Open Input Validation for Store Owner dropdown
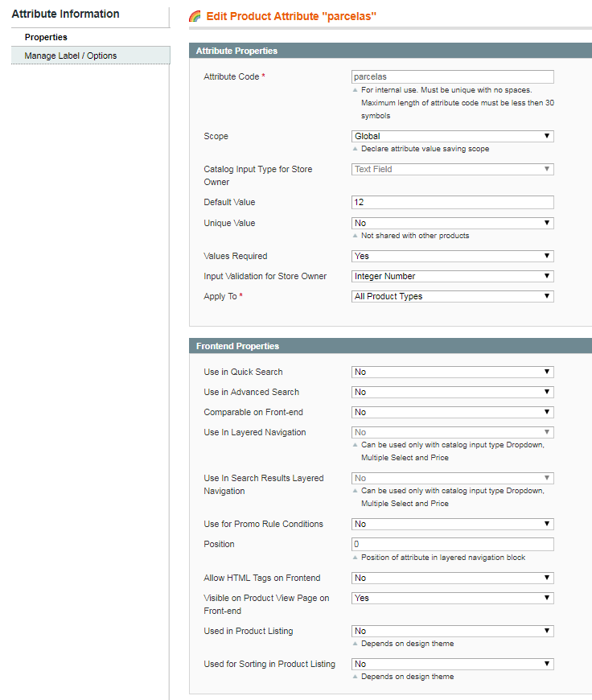 [x=453, y=276]
